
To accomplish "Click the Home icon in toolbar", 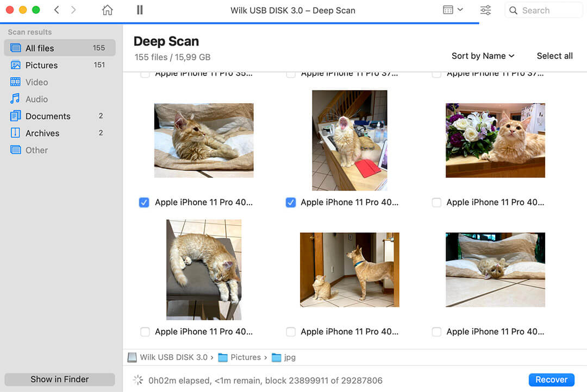I will [x=108, y=10].
